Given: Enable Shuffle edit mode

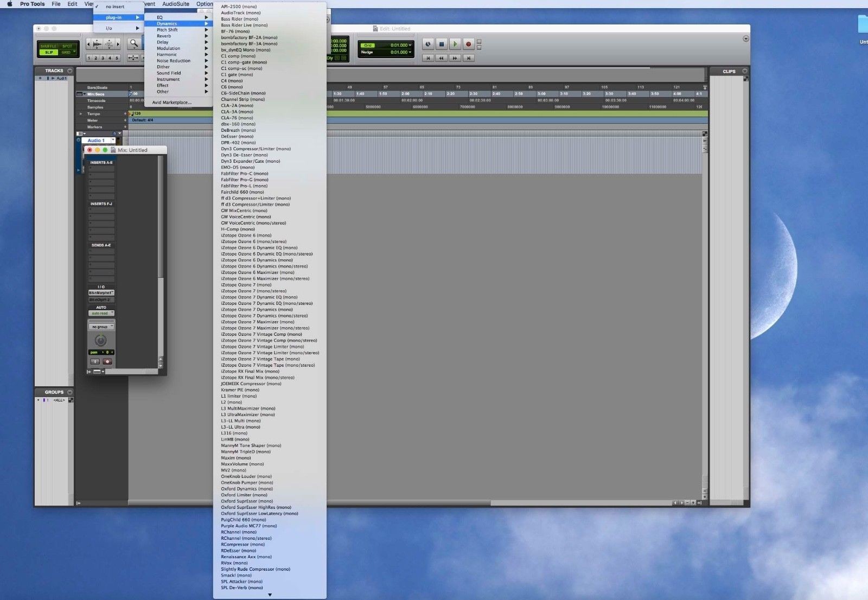Looking at the screenshot, I should (49, 46).
